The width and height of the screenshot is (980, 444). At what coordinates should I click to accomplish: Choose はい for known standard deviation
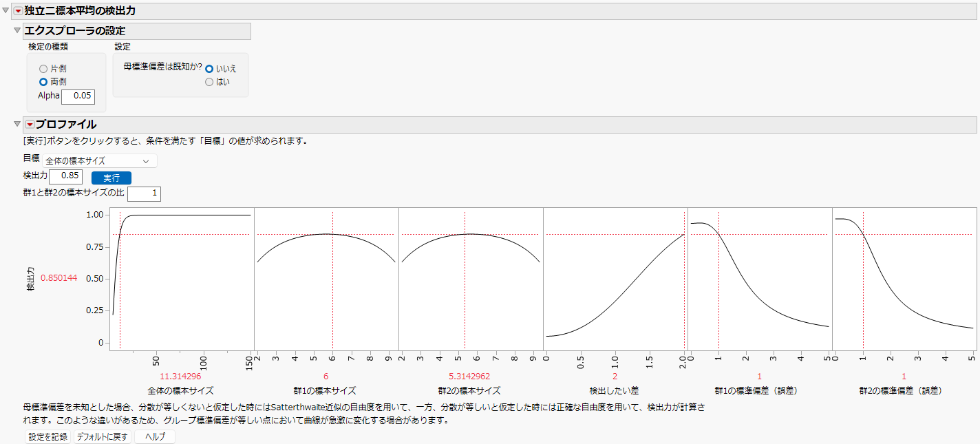(210, 82)
